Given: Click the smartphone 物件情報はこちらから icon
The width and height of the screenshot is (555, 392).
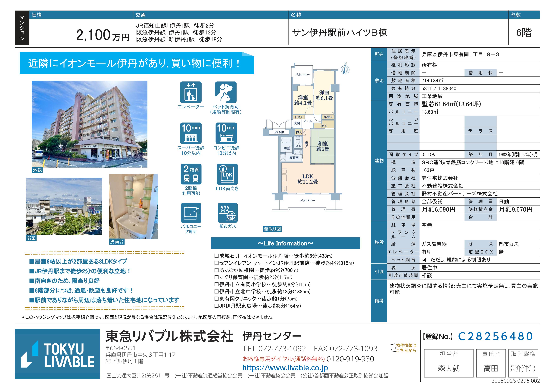Looking at the screenshot, I should 393,348.
